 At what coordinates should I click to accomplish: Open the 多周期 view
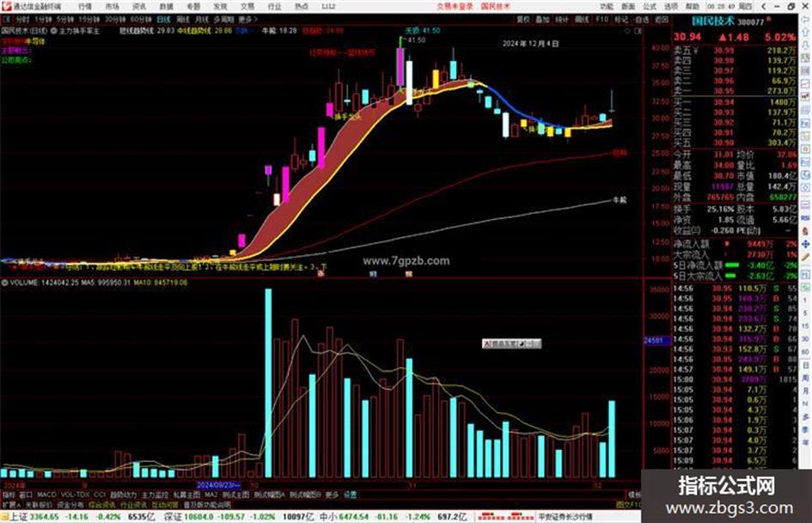(x=223, y=20)
